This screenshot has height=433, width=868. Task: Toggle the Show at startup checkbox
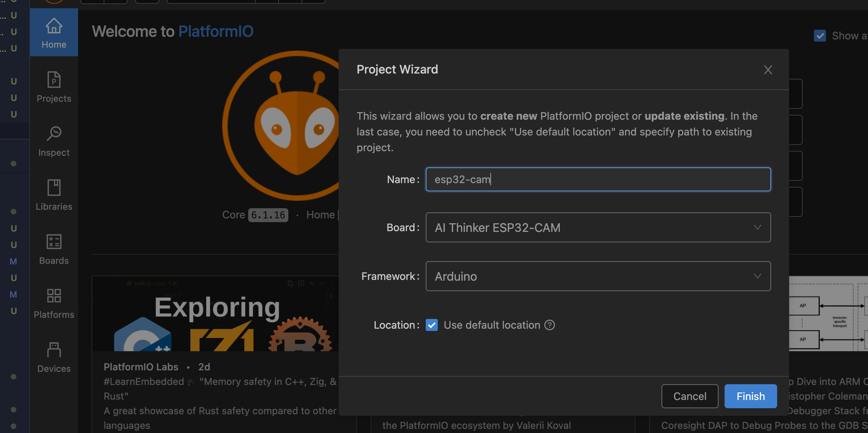pos(820,36)
